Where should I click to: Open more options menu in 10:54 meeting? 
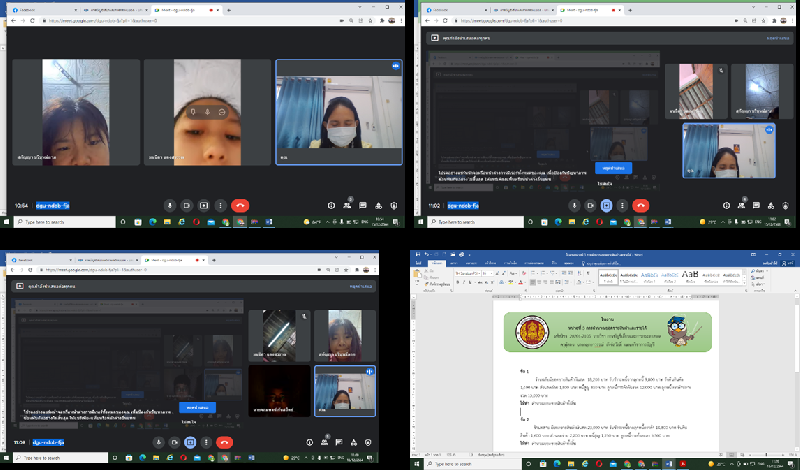click(221, 204)
